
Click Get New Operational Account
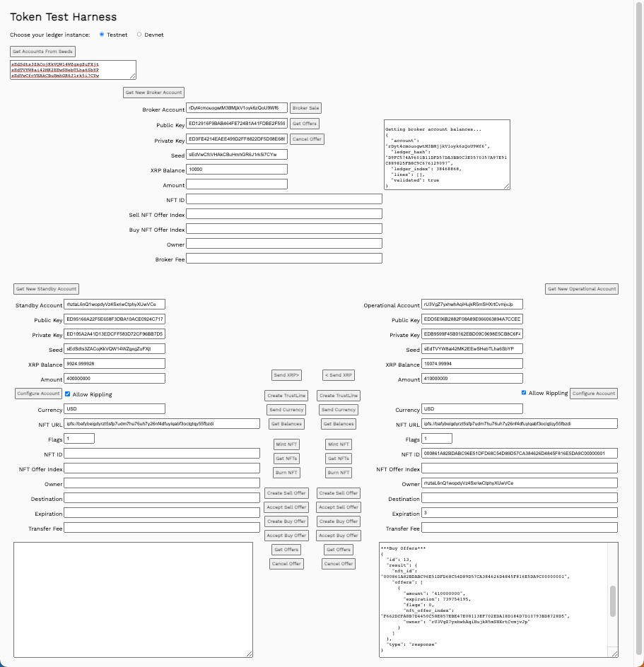coord(582,289)
